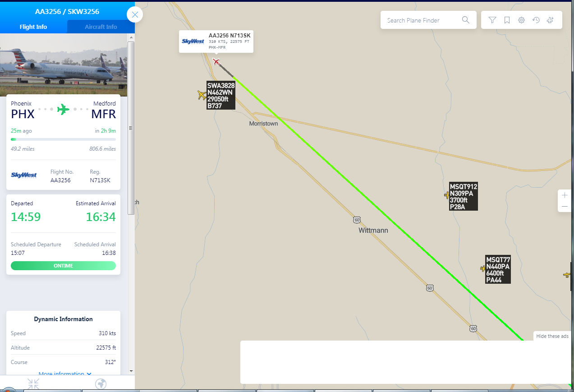Click the Route 60 shield near Wittmann
Viewport: 574px width, 392px height.
[x=357, y=220]
